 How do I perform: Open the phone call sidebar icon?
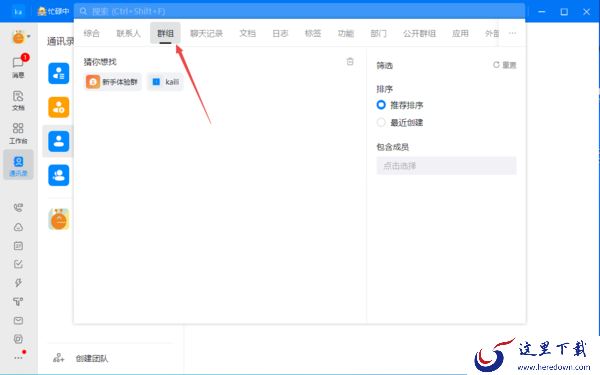pyautogui.click(x=18, y=207)
